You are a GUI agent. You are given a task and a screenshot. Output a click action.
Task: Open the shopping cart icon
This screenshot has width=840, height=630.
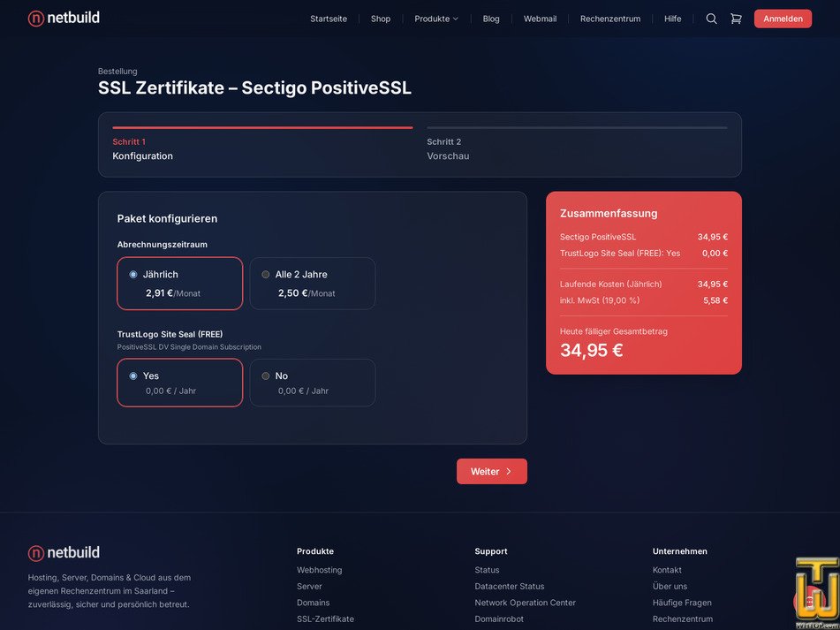tap(736, 19)
